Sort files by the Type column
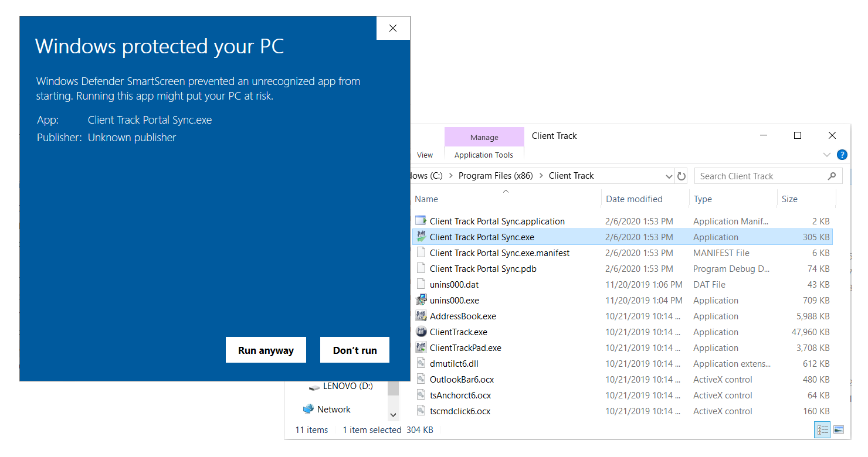The image size is (868, 457). pos(702,199)
